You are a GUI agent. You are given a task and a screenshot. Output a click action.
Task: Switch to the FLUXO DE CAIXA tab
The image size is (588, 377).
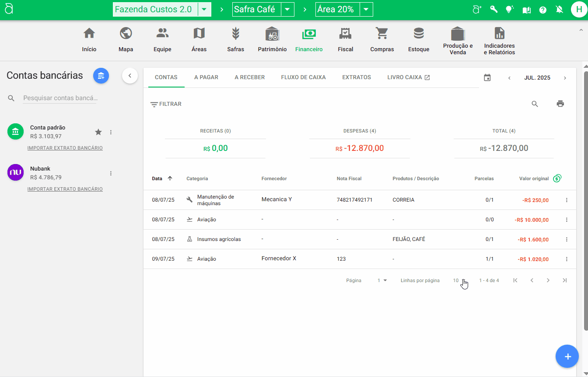(x=303, y=77)
